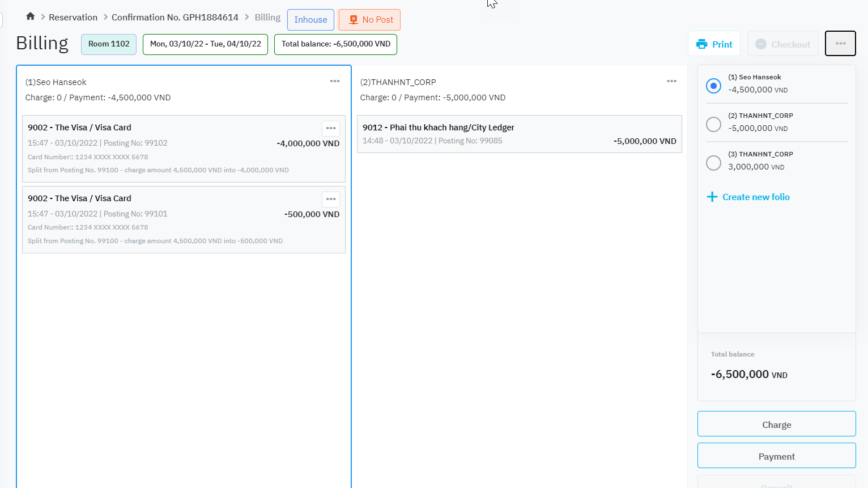Viewport: 868px width, 488px height.
Task: Click the home icon in breadcrumb
Action: (x=31, y=16)
